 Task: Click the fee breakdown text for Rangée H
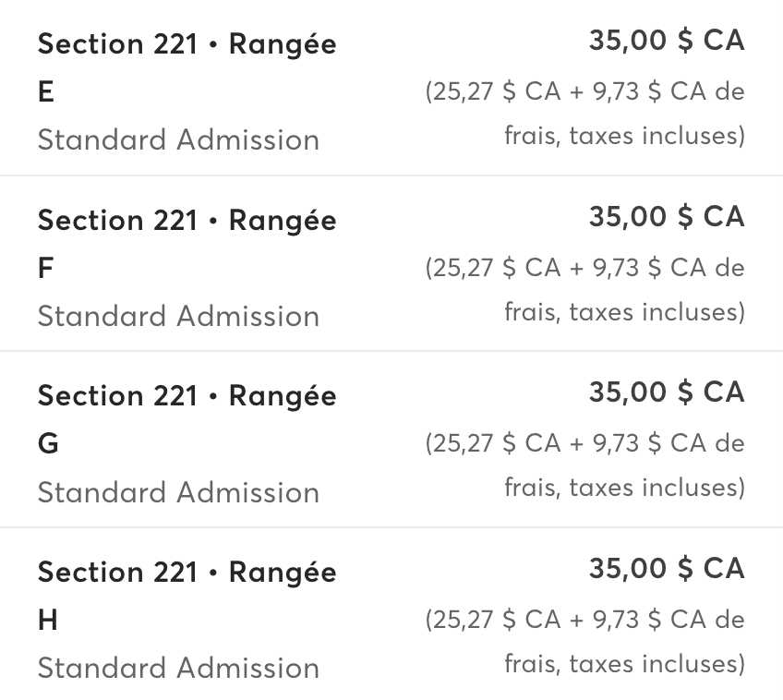pos(584,642)
